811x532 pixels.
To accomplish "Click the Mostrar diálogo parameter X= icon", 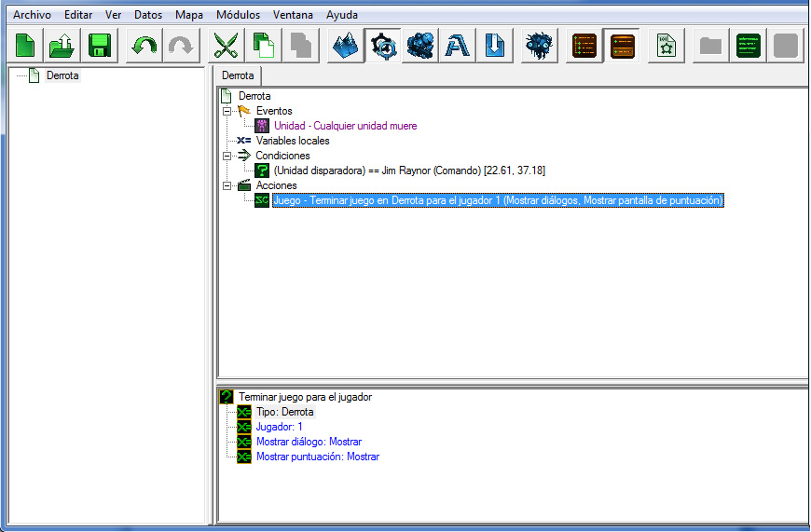I will coord(244,442).
